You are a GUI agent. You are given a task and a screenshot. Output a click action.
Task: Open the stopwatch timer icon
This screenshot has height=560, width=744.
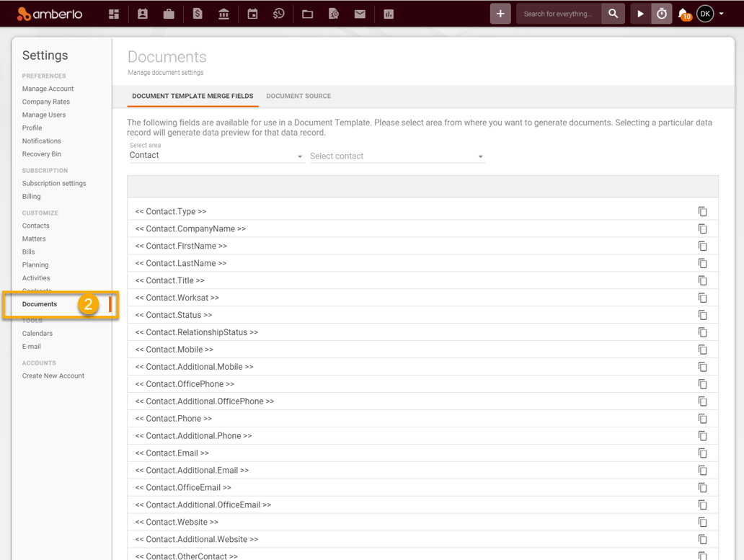661,14
